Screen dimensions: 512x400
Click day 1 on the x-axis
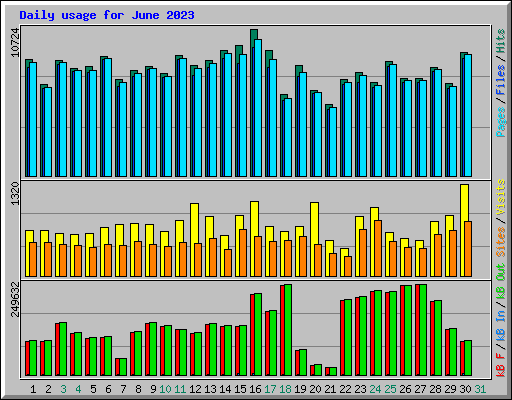coord(33,389)
